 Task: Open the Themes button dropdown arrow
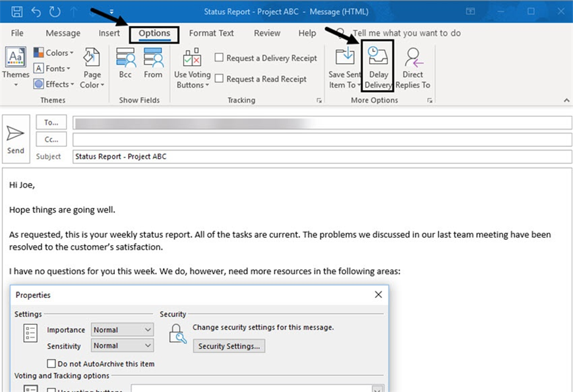click(x=16, y=85)
